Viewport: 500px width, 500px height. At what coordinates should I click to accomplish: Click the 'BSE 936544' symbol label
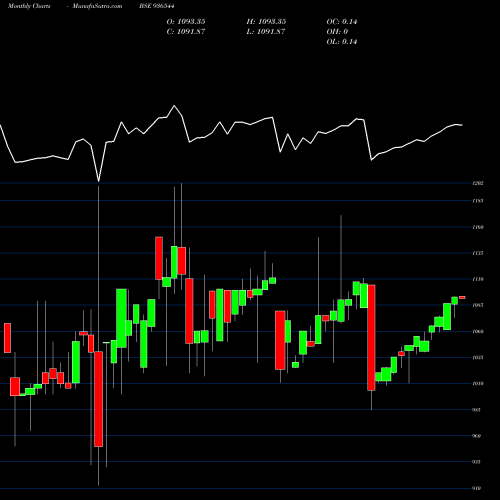pyautogui.click(x=157, y=6)
